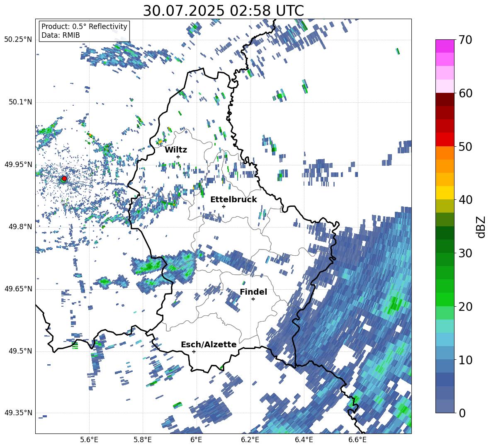Click the red radar site marker
This screenshot has height=448, width=491.
pyautogui.click(x=64, y=179)
